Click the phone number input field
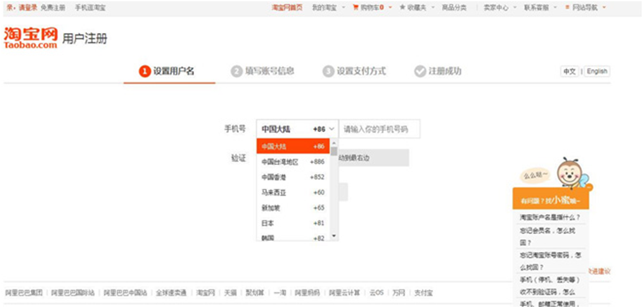Viewport: 644px width, 308px height. 380,129
